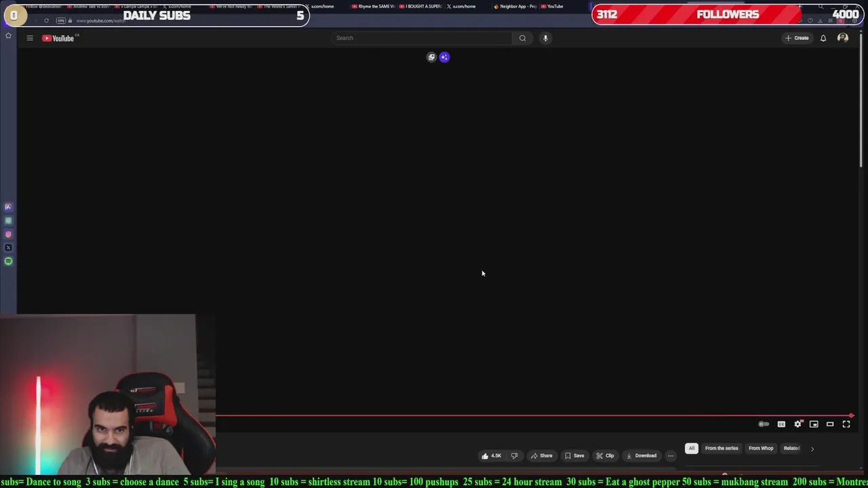The image size is (868, 488).
Task: Open the Spotify sidebar icon
Action: click(x=8, y=261)
